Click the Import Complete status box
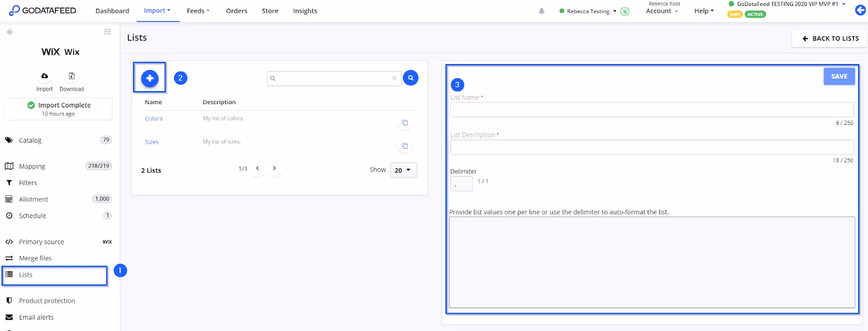868x331 pixels. tap(58, 109)
